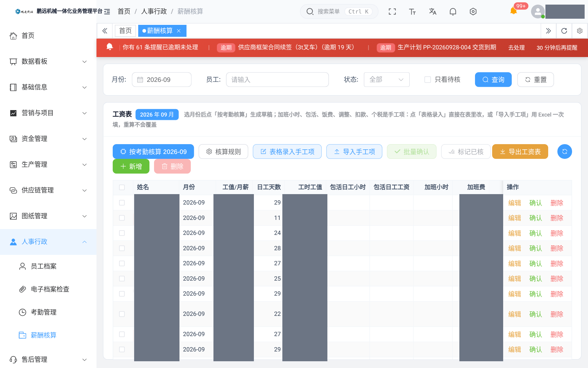588x368 pixels.
Task: Click 导入手工项 button
Action: coord(354,151)
